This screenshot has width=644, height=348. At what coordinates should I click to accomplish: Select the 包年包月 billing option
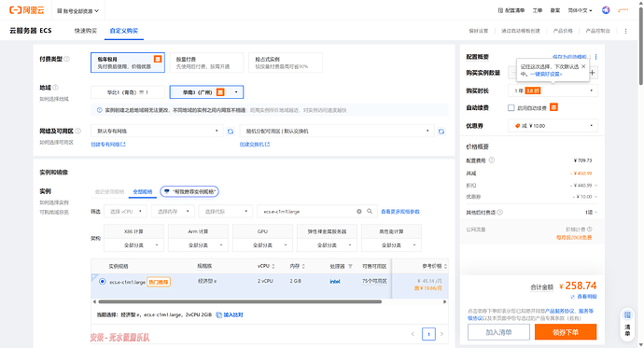coord(128,63)
